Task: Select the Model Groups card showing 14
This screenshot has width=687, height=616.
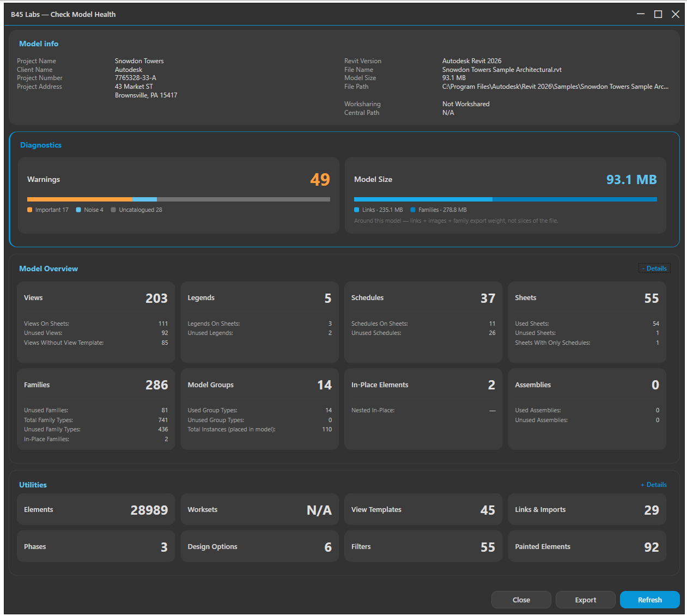Action: coord(259,409)
